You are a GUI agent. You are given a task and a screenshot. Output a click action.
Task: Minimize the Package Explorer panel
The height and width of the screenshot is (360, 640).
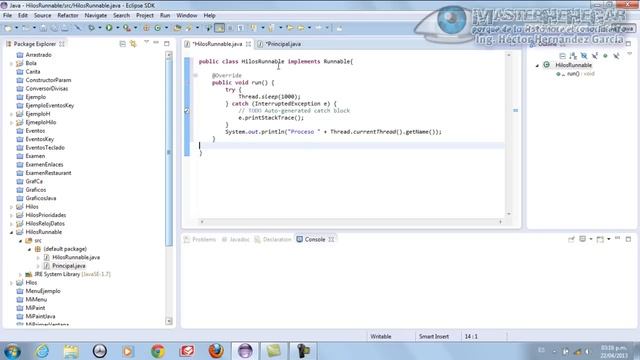point(156,43)
